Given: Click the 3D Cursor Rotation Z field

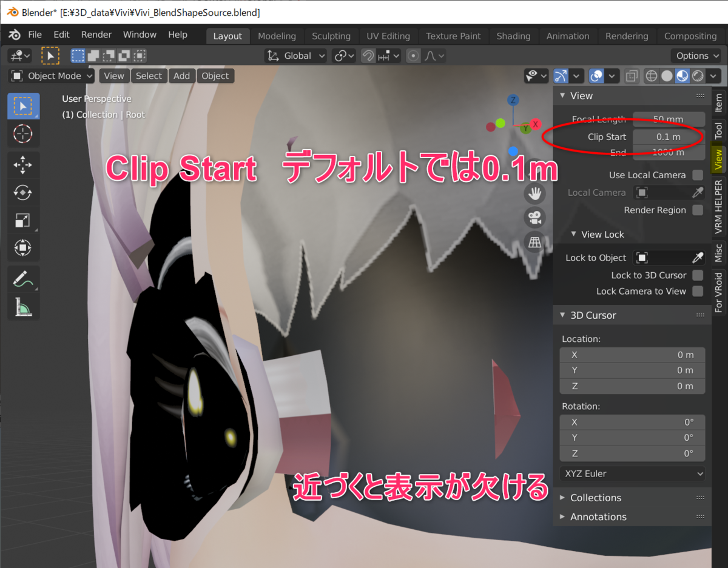Looking at the screenshot, I should [632, 454].
